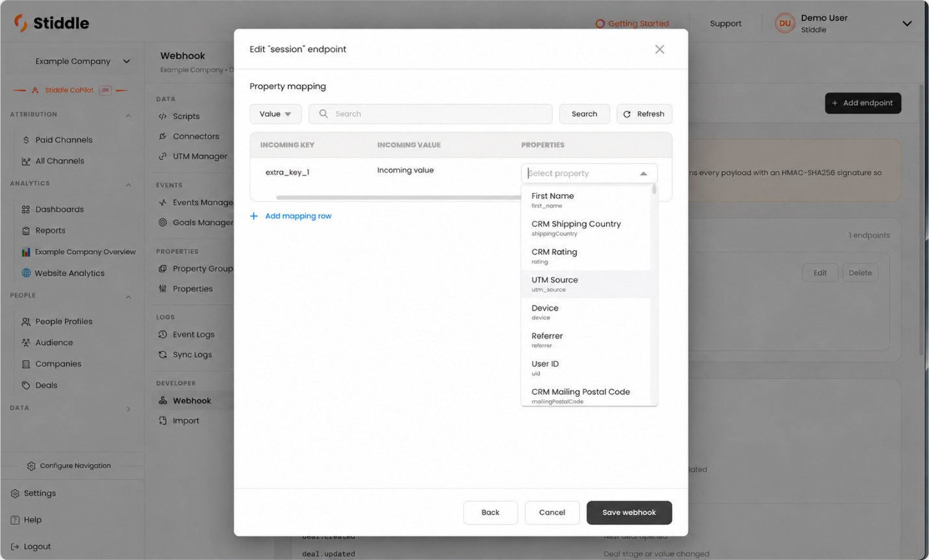Click the mapping table horizontal scrollbar
The width and height of the screenshot is (929, 560).
398,197
